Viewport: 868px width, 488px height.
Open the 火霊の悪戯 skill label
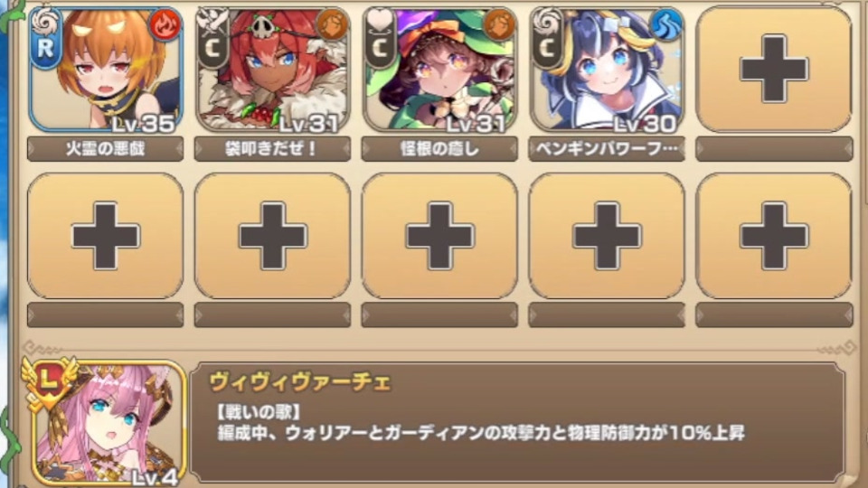[105, 149]
